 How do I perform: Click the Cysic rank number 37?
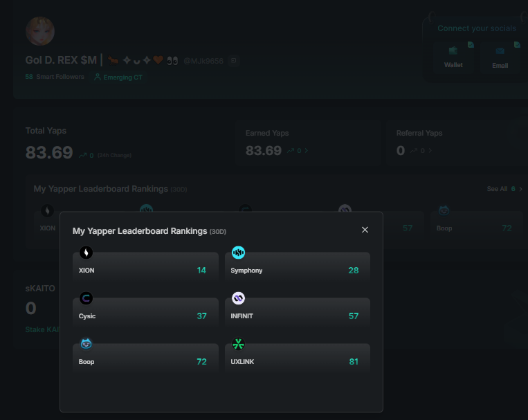pyautogui.click(x=201, y=316)
